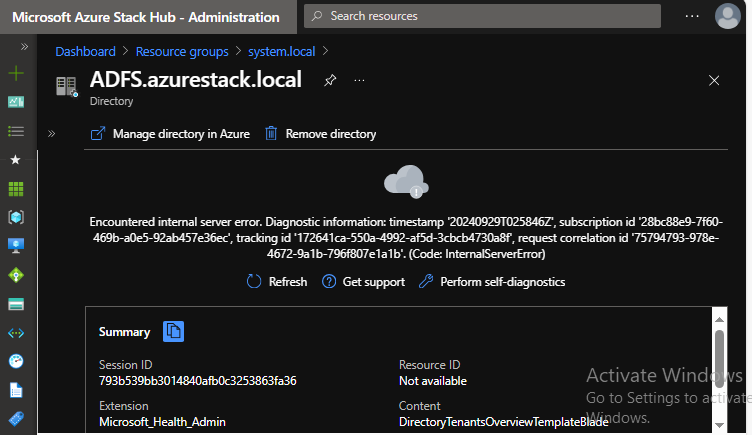Click the Resource ID 'Not available' value
The height and width of the screenshot is (435, 752).
pos(433,381)
